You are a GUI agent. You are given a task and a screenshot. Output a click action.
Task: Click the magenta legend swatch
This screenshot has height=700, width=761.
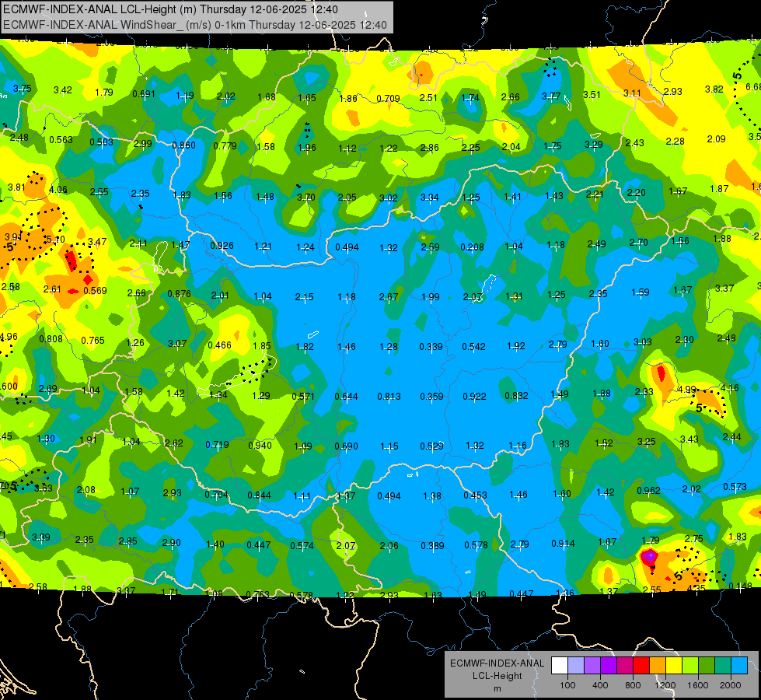(x=625, y=665)
